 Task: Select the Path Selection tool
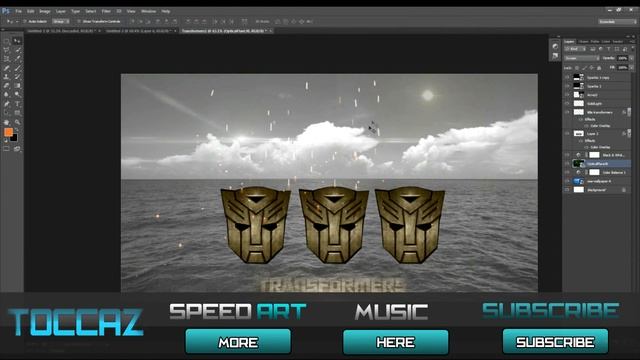[x=7, y=113]
